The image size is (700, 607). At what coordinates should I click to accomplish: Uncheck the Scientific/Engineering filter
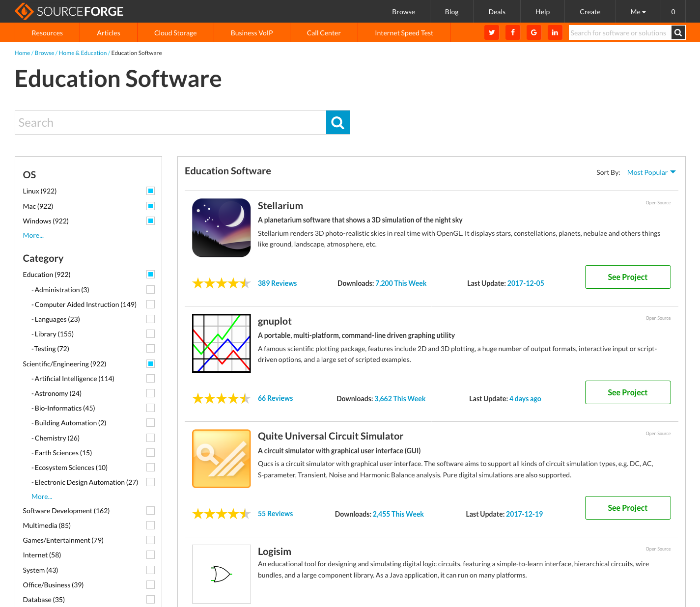pos(151,364)
